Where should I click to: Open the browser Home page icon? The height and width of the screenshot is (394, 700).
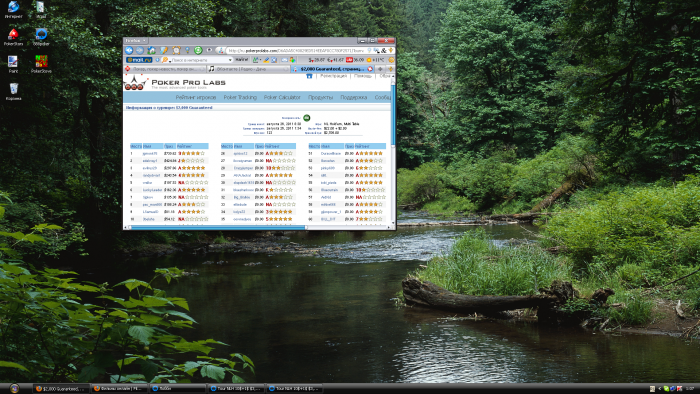pyautogui.click(x=152, y=50)
